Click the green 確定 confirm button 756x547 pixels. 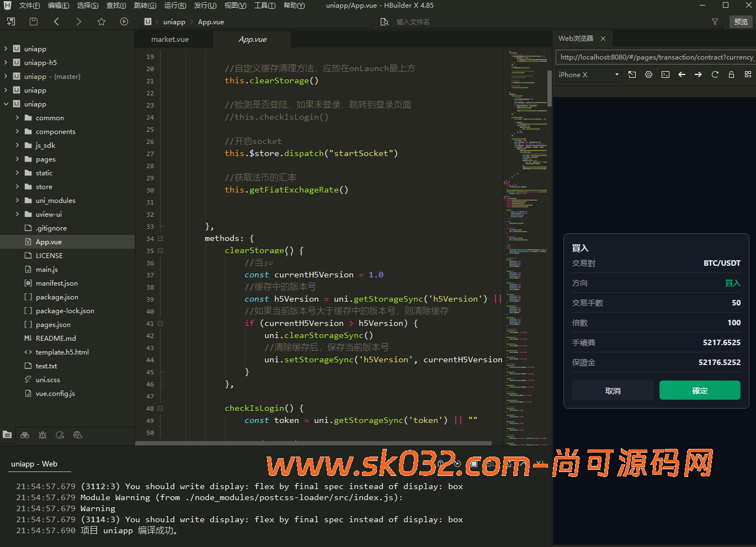pos(700,390)
